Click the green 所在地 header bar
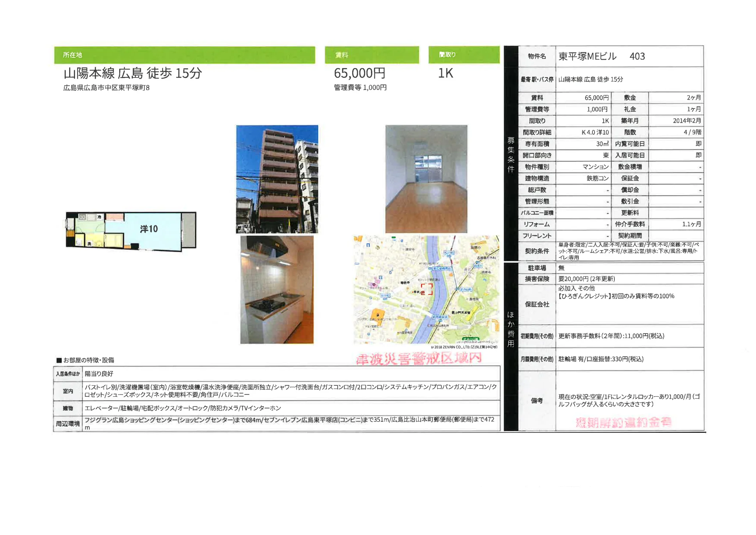The height and width of the screenshot is (535, 756). tap(184, 55)
